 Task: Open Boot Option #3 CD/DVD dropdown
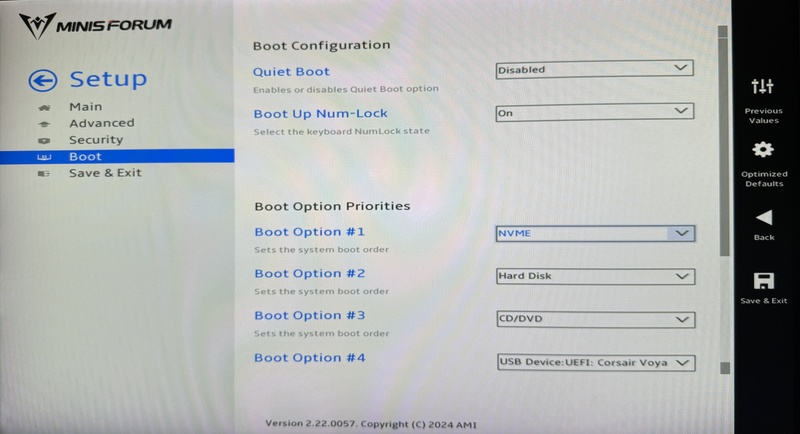pyautogui.click(x=595, y=319)
